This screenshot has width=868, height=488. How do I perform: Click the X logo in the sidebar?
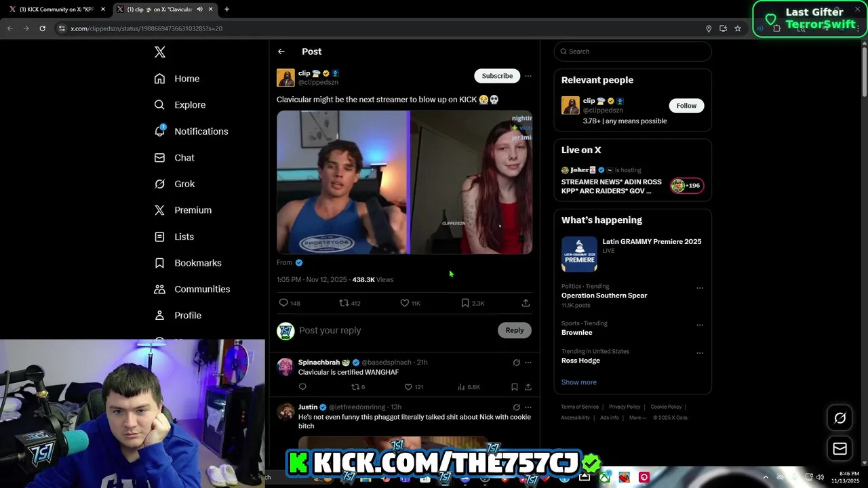click(159, 52)
